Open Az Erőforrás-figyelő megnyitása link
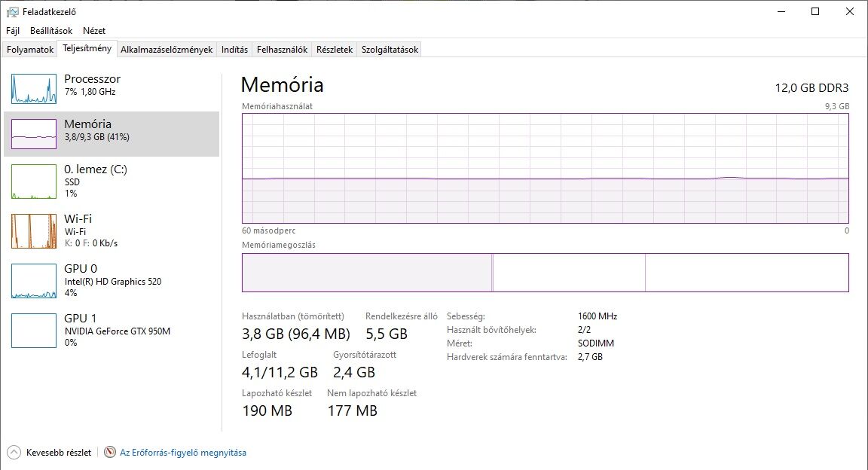The image size is (868, 470). (x=183, y=452)
